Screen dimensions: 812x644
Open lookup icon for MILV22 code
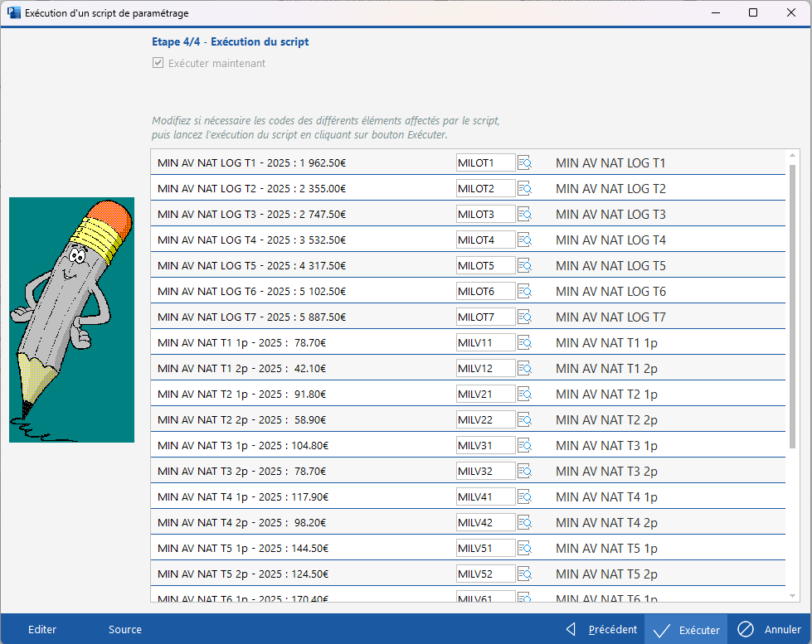(524, 420)
